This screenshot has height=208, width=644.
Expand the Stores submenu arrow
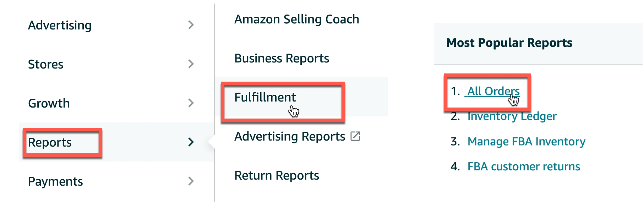[191, 64]
